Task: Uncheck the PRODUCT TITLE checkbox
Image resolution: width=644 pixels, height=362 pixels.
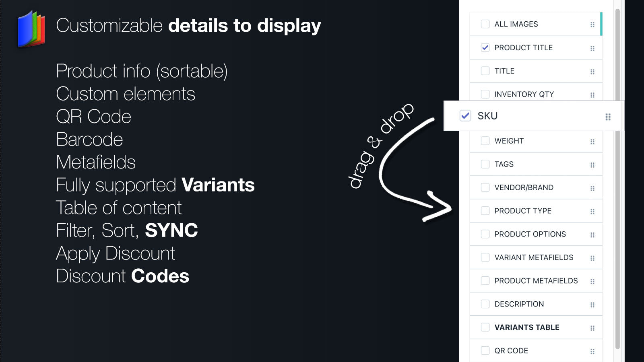Action: pos(485,47)
